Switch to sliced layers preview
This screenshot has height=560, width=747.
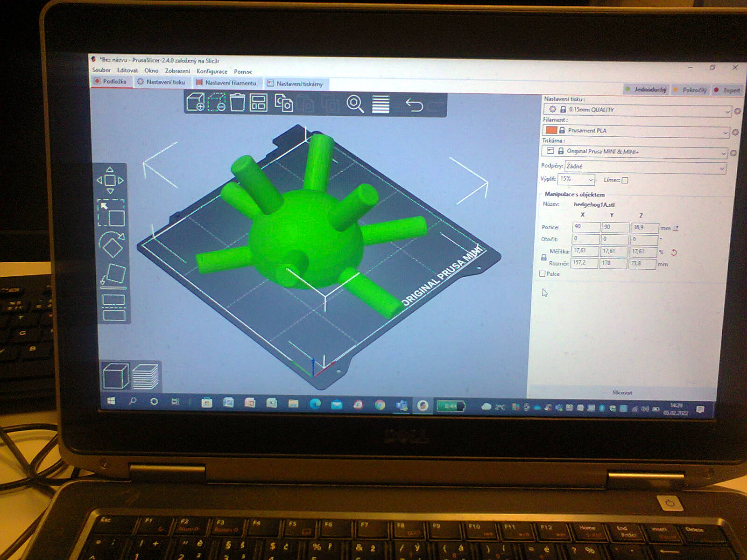click(x=146, y=376)
